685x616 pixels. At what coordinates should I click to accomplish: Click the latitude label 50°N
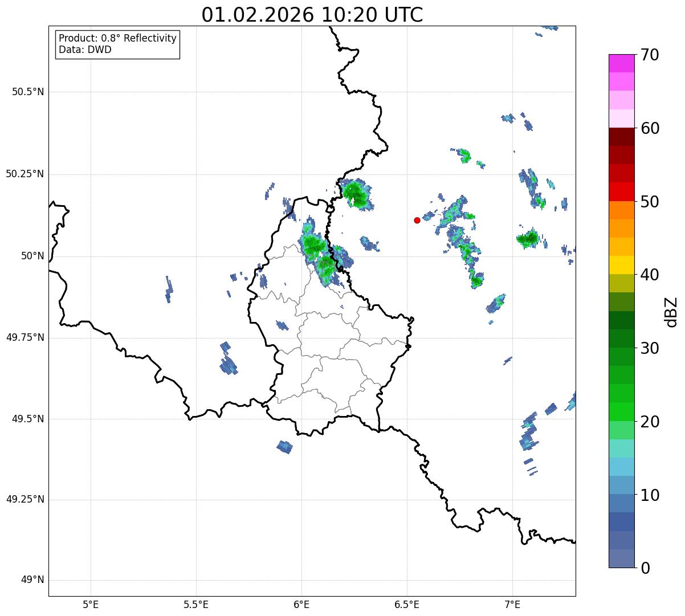[x=32, y=256]
